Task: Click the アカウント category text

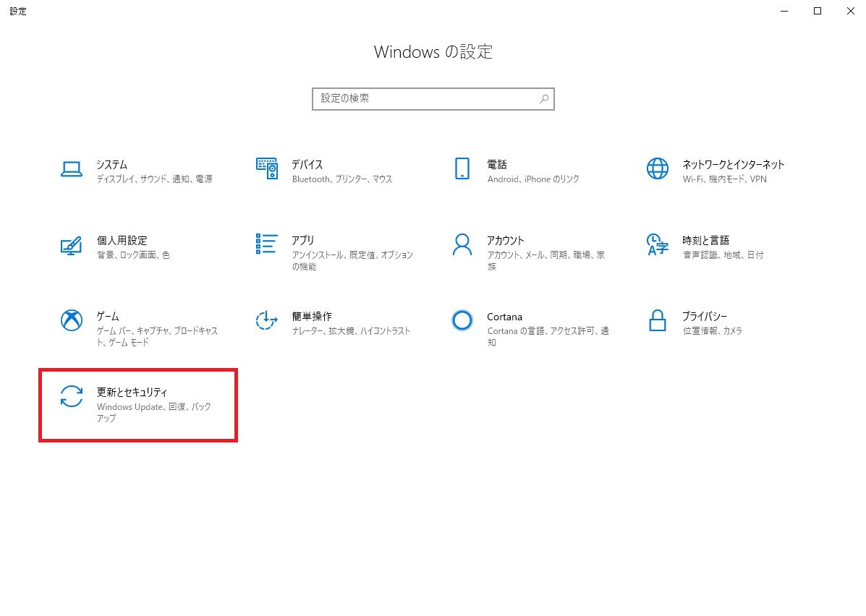Action: 507,240
